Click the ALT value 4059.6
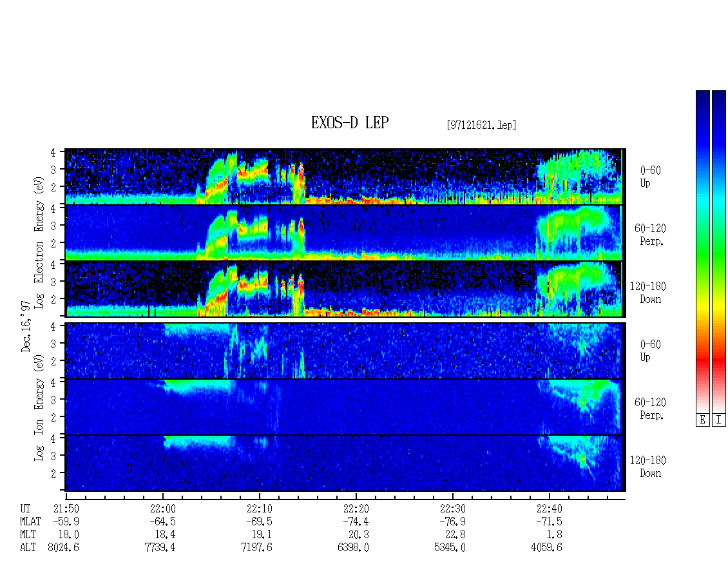This screenshot has width=728, height=564. [x=547, y=547]
